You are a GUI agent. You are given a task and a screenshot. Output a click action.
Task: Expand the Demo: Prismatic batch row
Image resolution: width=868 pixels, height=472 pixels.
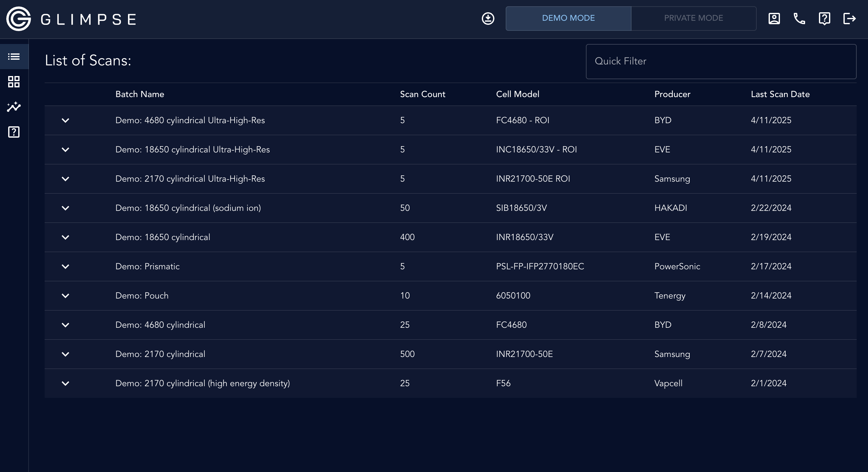pos(65,266)
